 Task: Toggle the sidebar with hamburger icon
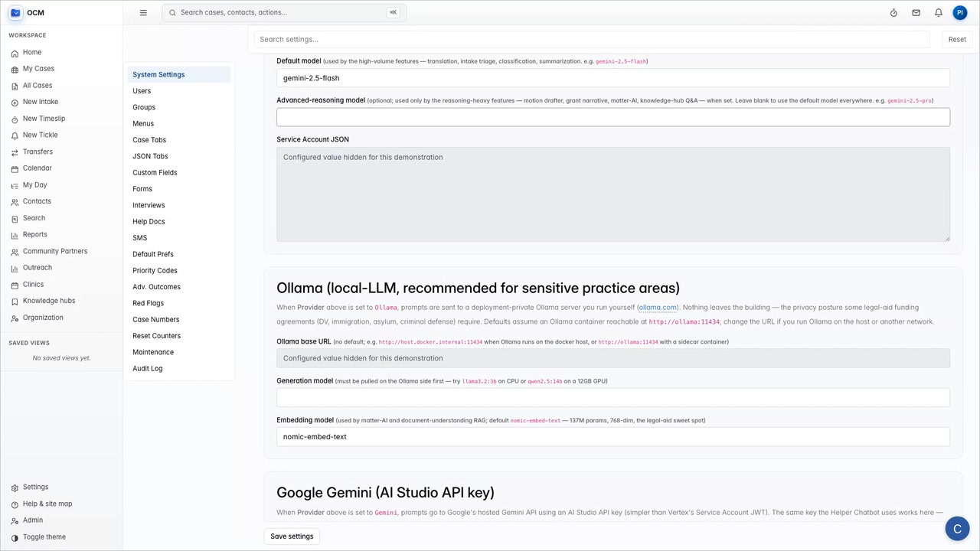tap(143, 12)
